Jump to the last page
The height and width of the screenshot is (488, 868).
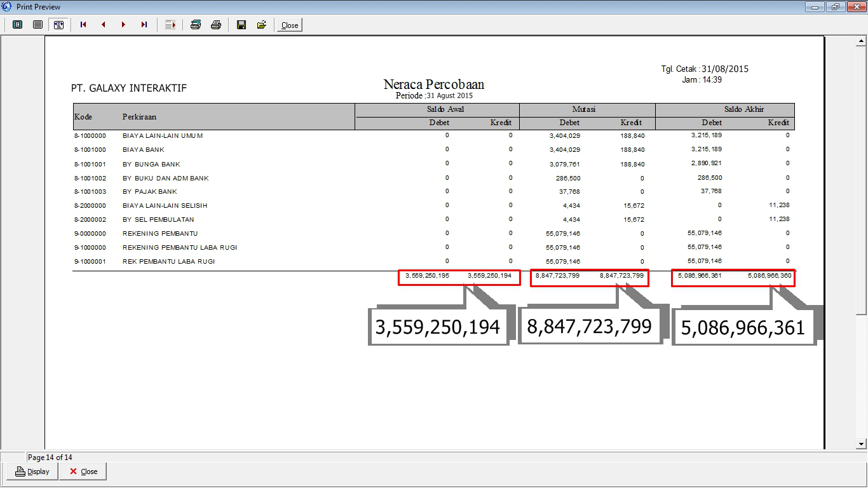point(144,25)
